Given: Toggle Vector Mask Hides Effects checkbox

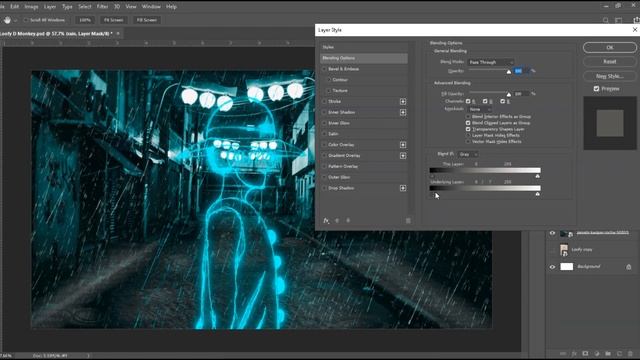Looking at the screenshot, I should click(x=468, y=142).
